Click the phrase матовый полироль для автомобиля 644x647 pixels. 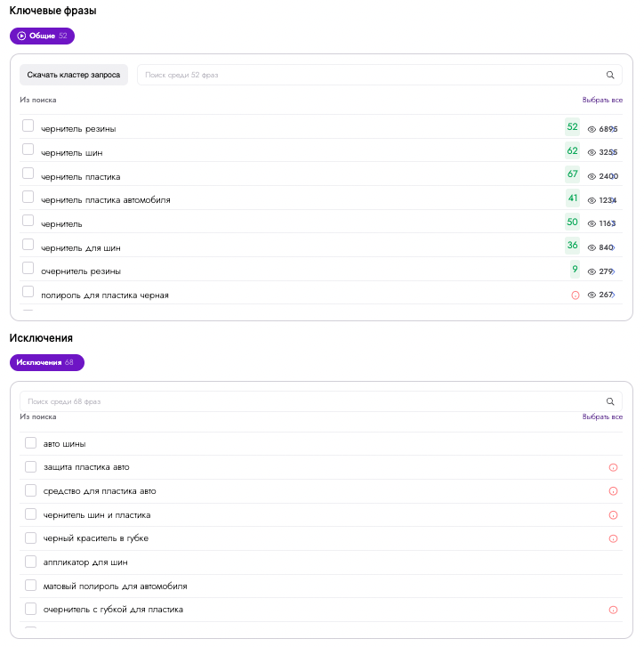[x=115, y=586]
